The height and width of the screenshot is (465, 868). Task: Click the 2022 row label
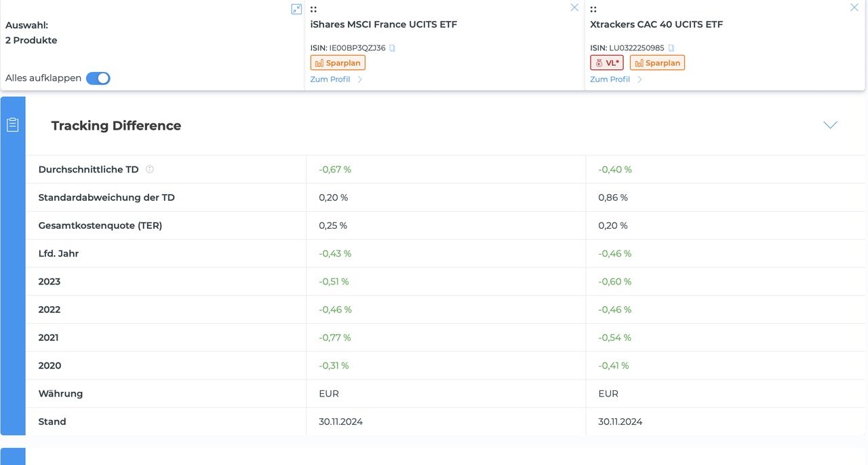pos(50,310)
